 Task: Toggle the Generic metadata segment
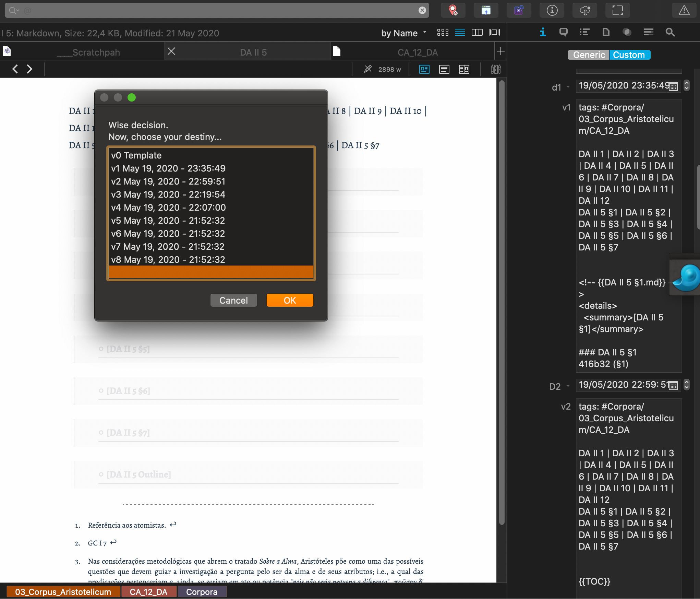pyautogui.click(x=589, y=55)
